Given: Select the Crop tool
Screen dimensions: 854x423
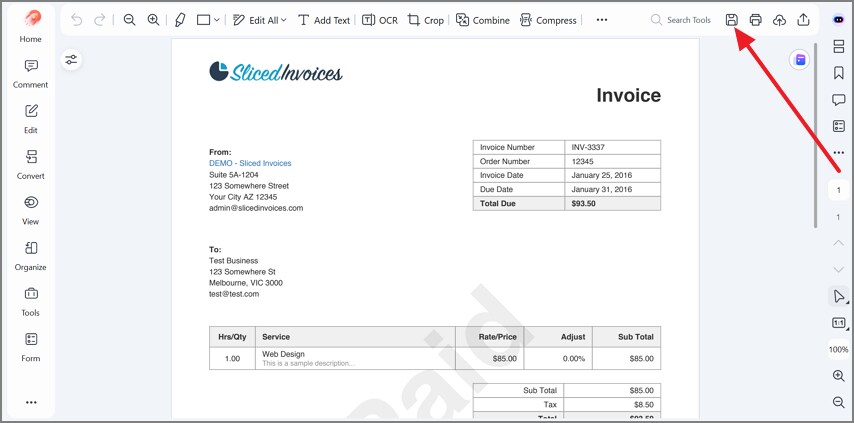Looking at the screenshot, I should point(426,20).
